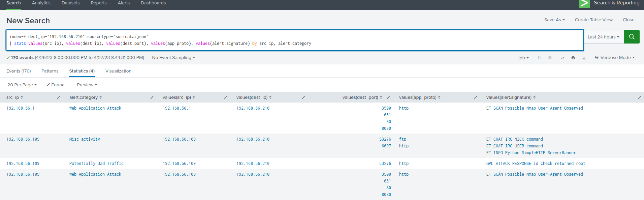Open the Last 24 hours time picker
Viewport: 644px width, 200px height.
603,37
